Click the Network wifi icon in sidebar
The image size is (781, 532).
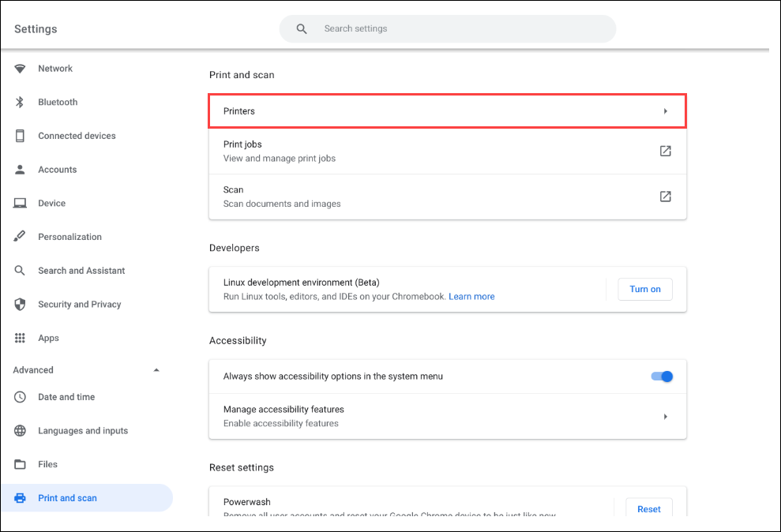click(x=21, y=69)
